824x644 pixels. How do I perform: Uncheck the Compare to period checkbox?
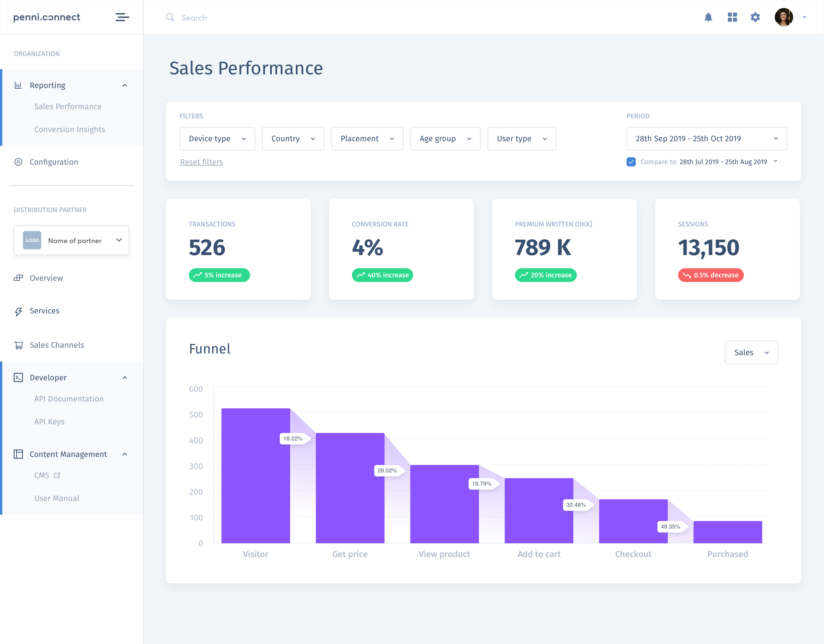coord(631,162)
